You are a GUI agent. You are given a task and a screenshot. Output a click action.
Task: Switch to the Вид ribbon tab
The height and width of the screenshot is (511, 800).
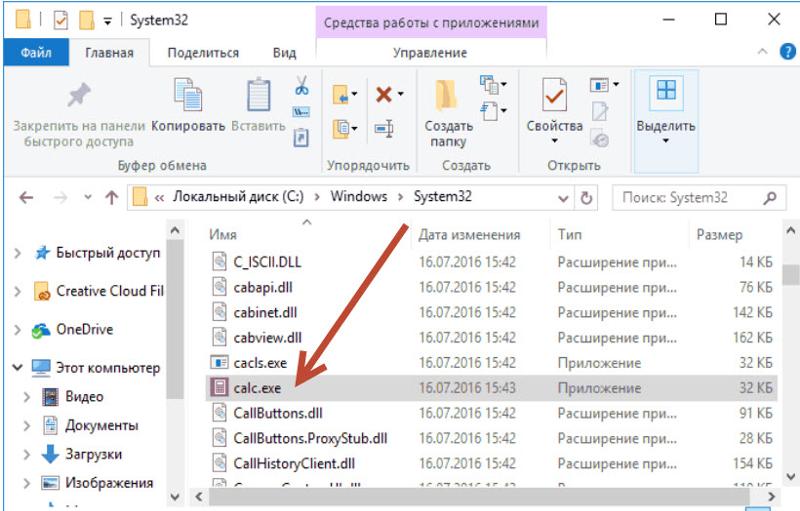tap(284, 53)
